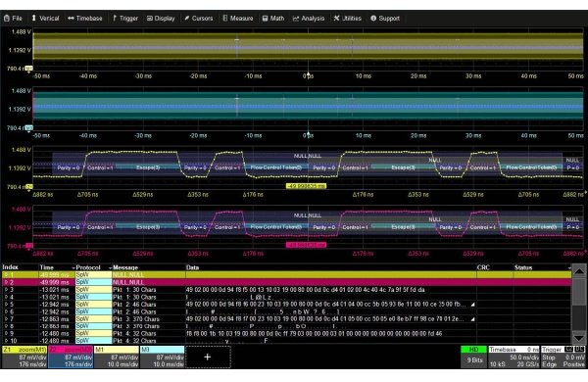The height and width of the screenshot is (382, 588).
Task: Click pink Z2 zoom position readout
Action: tap(306, 245)
